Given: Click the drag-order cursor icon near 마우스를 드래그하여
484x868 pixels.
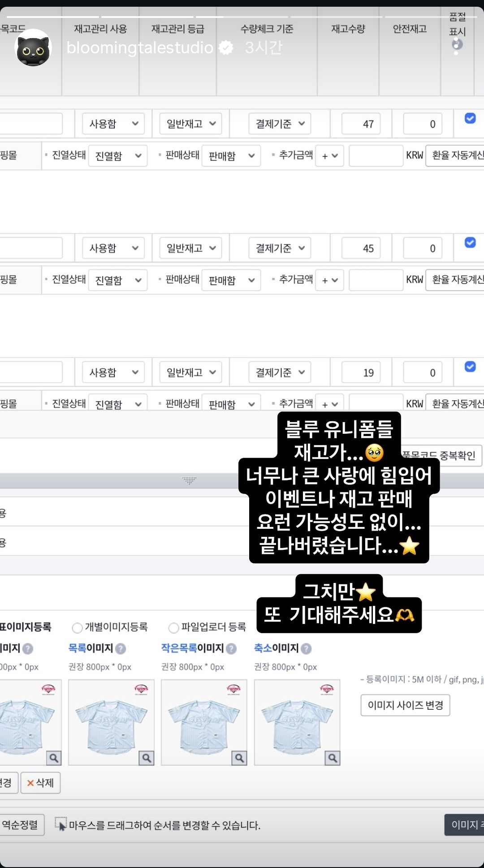Looking at the screenshot, I should click(x=60, y=824).
